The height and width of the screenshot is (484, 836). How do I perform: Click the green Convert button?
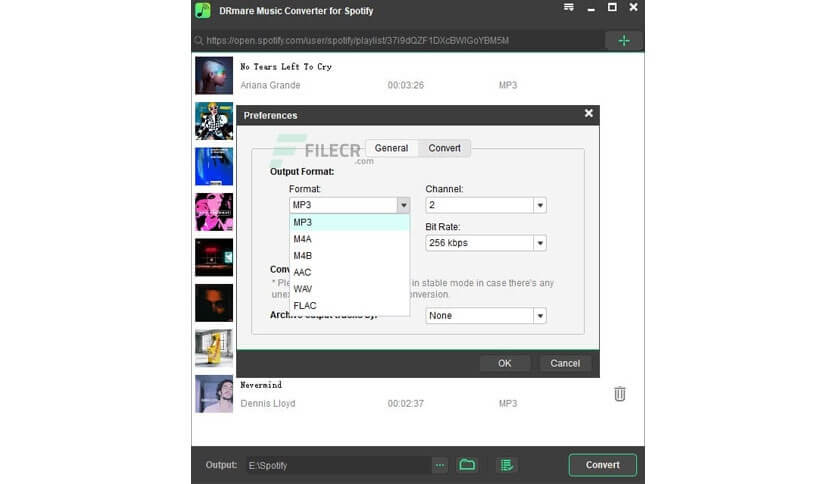[x=602, y=465]
